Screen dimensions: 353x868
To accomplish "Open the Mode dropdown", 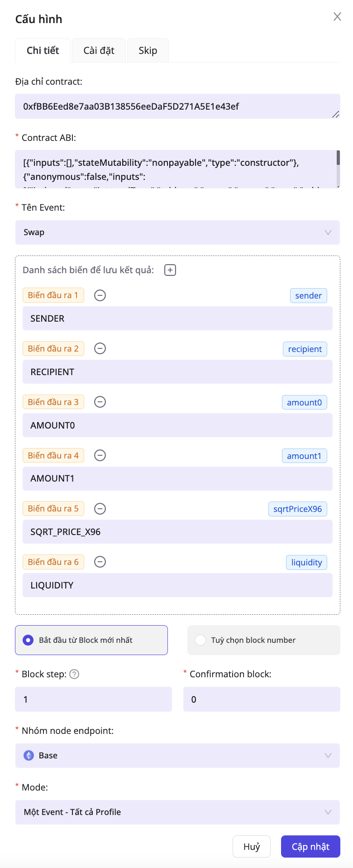I will 177,812.
